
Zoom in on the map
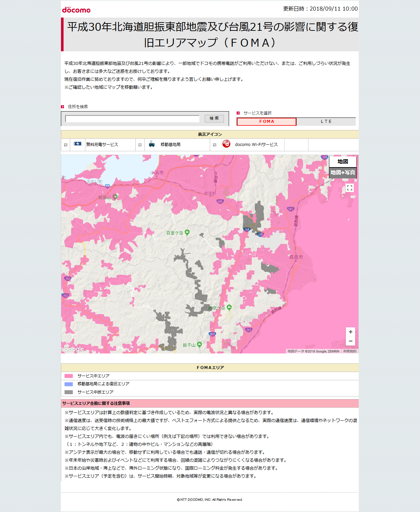click(x=350, y=332)
